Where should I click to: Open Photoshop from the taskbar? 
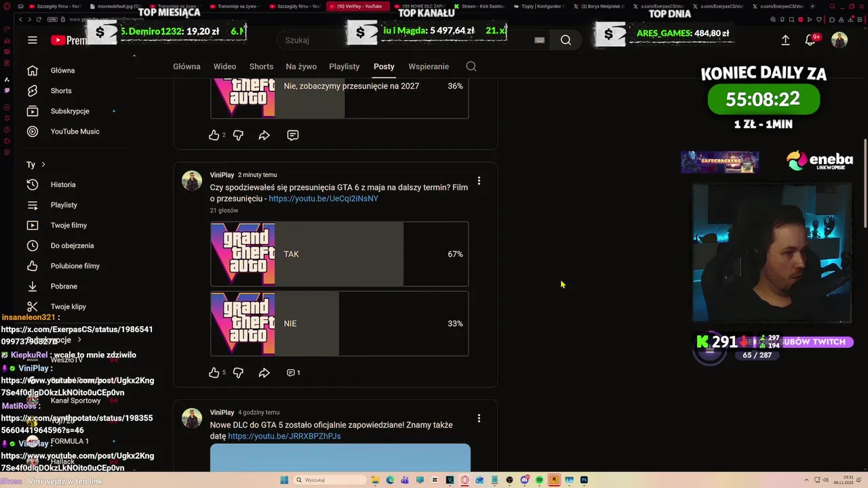click(584, 480)
